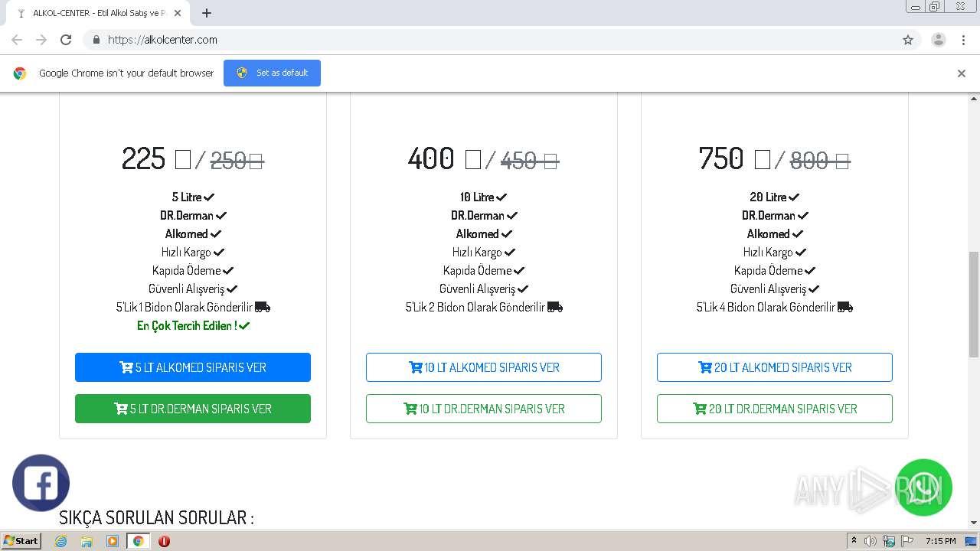Click the 225 price text
Viewport: 980px width, 551px height.
click(143, 159)
